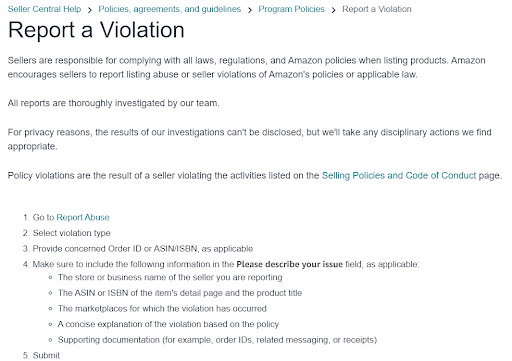Click the marketplaces violation occurred bullet
Screen dimensions: 512x361
point(162,309)
